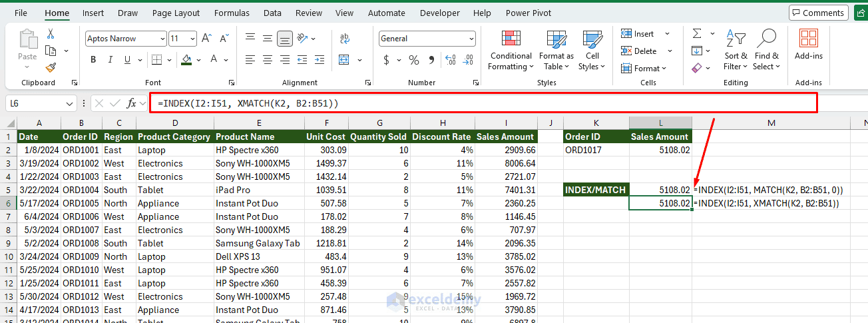The image size is (868, 323).
Task: Toggle Wrap Text
Action: tap(344, 39)
